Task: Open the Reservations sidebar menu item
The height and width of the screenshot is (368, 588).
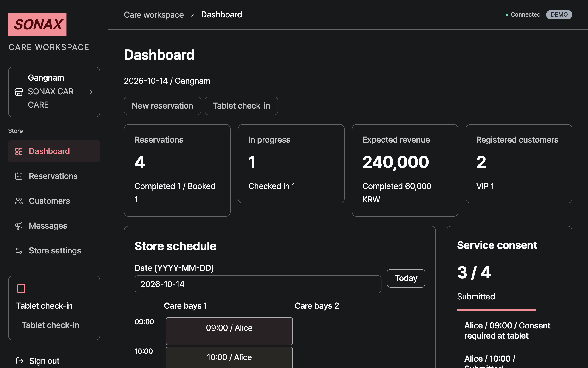Action: coord(54,176)
